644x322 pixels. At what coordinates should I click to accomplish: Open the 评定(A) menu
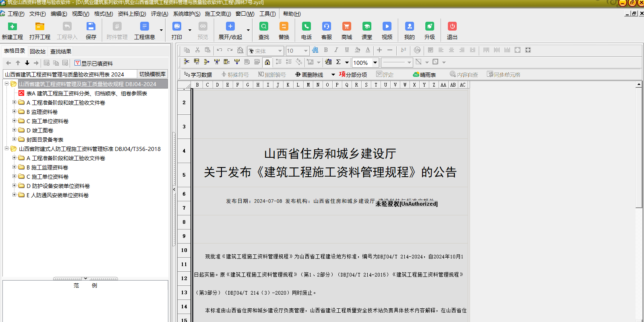159,14
